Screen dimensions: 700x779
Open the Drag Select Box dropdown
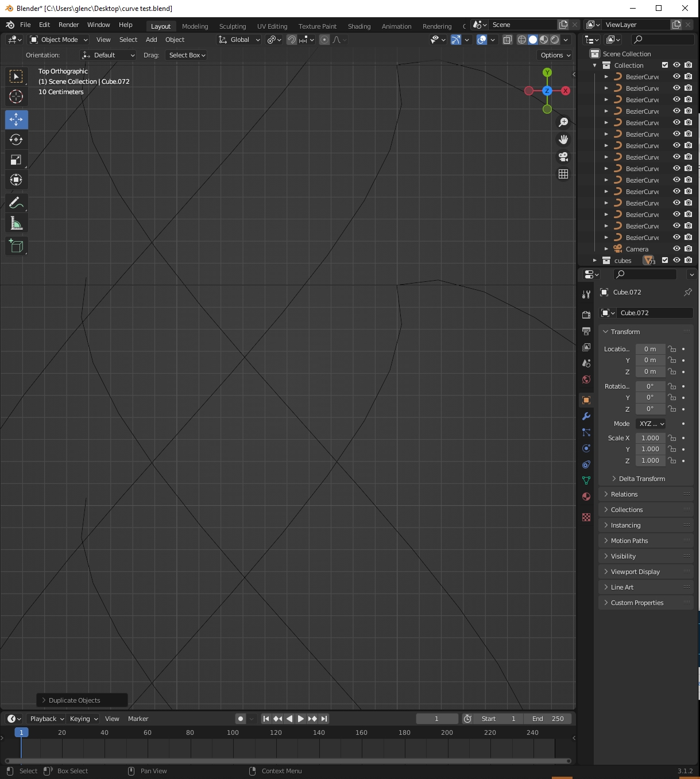click(187, 55)
